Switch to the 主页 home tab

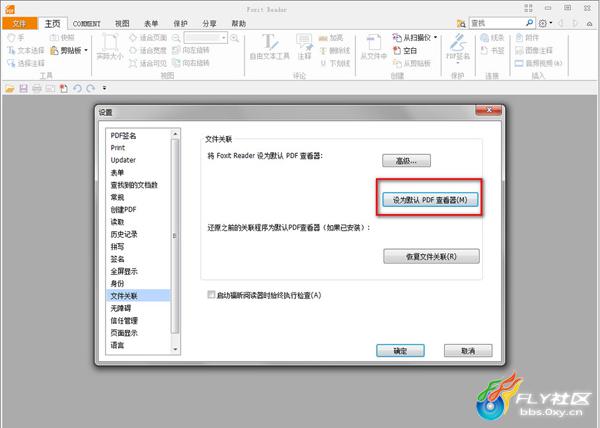coord(52,23)
